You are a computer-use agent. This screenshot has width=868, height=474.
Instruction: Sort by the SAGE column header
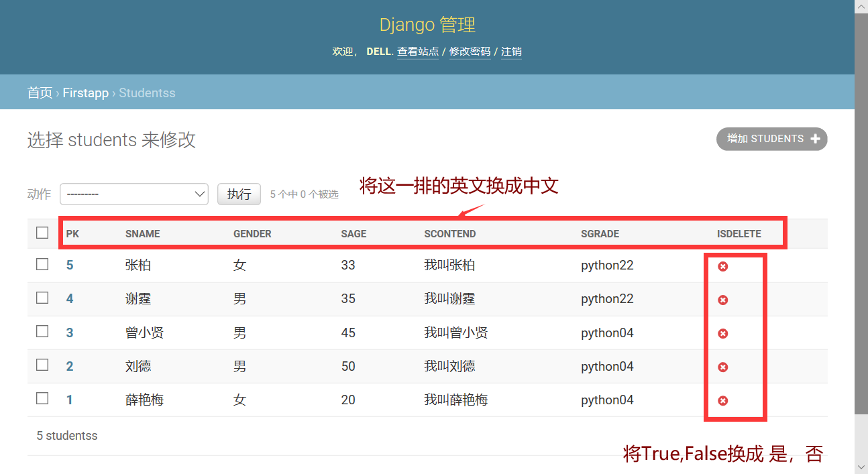tap(354, 234)
